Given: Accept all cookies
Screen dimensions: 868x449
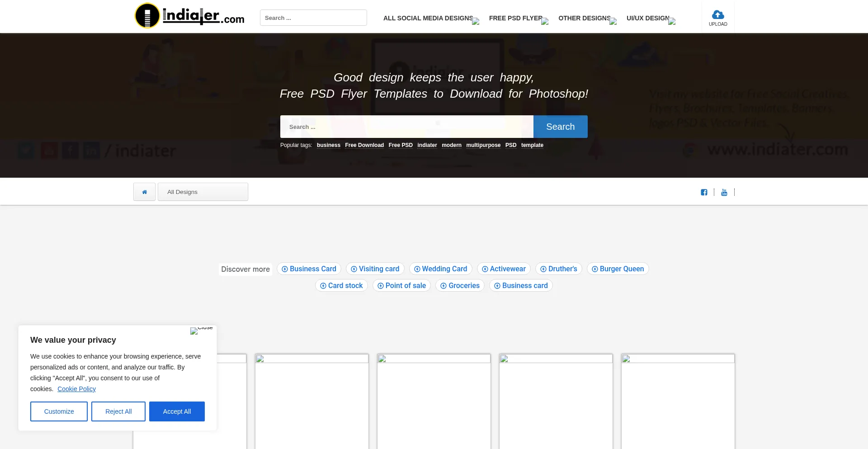Looking at the screenshot, I should point(177,411).
